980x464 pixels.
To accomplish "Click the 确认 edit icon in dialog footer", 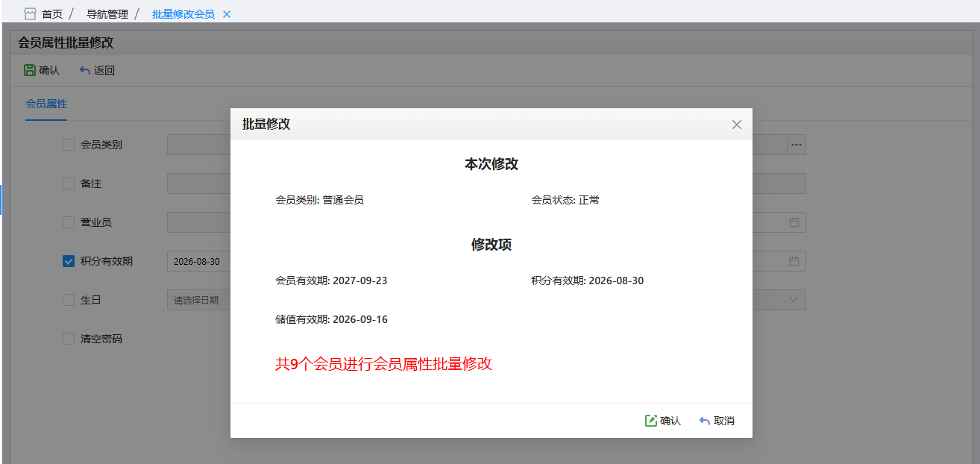I will coord(651,421).
